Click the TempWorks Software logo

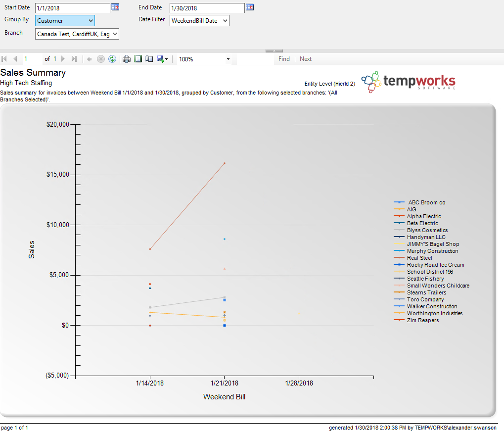[408, 82]
